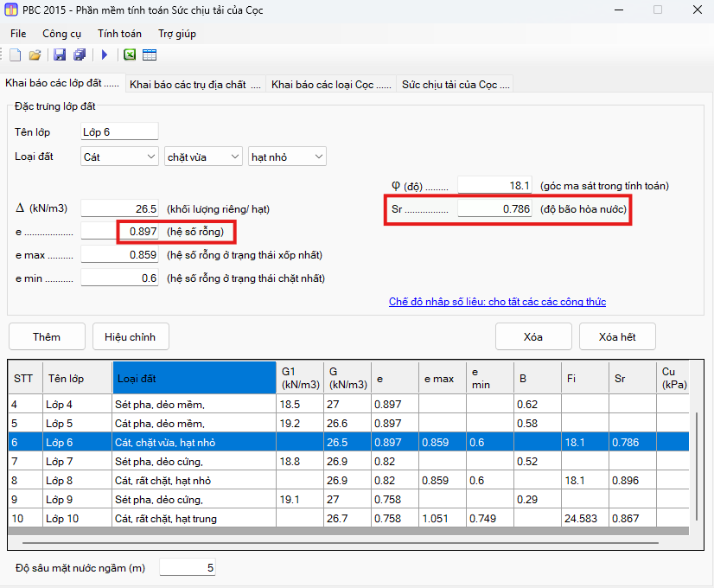Click the 1.051 e max value cell
This screenshot has width=714, height=588.
click(x=443, y=518)
